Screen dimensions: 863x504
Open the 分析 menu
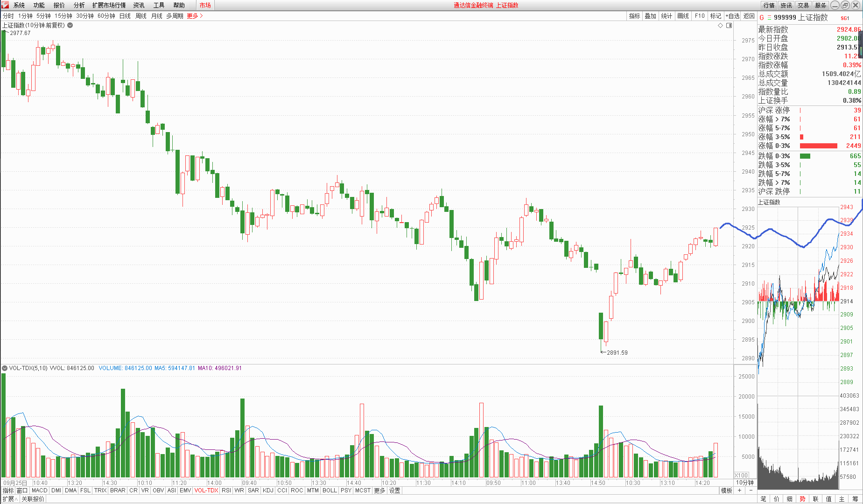79,5
